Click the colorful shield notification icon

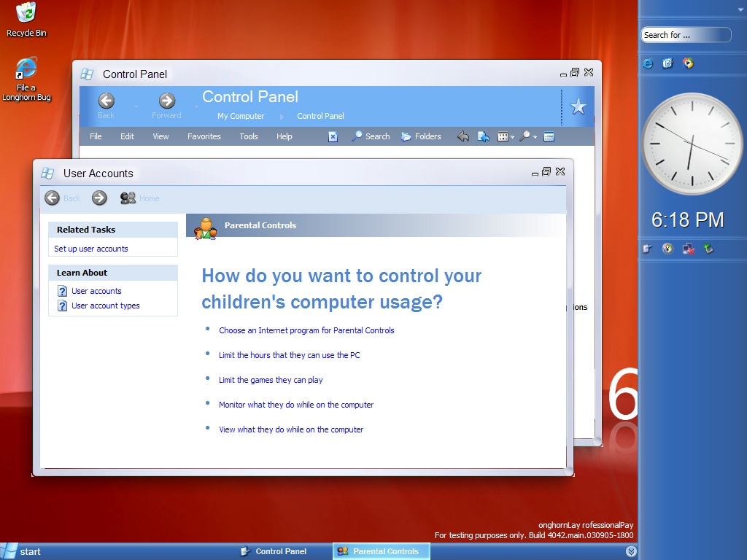(x=667, y=249)
